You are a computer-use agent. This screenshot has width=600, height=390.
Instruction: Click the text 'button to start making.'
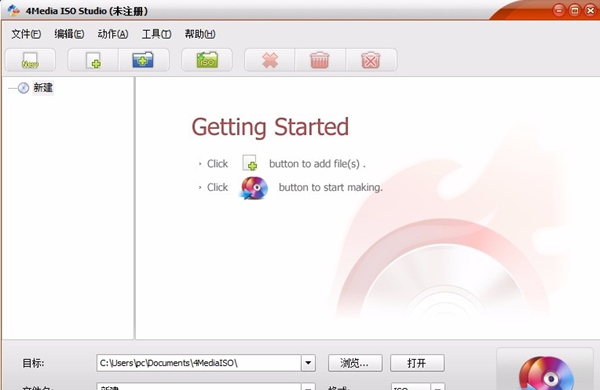[x=331, y=188]
